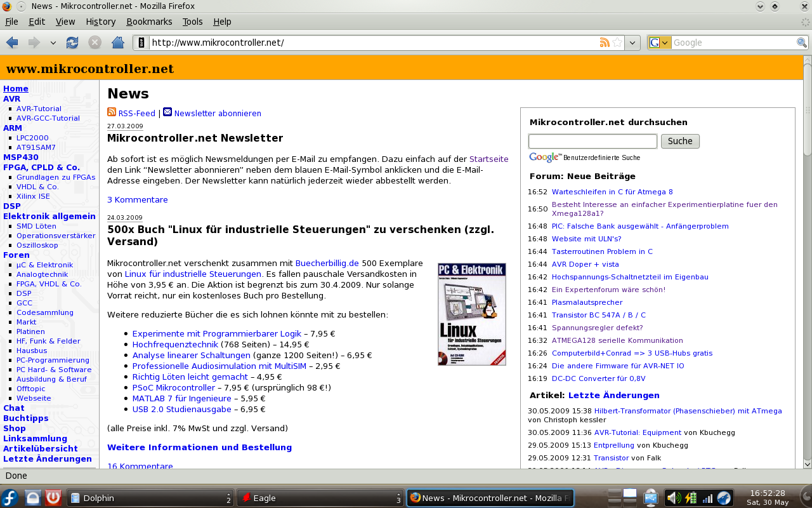
Task: Bookmark this page with the star icon
Action: (617, 43)
